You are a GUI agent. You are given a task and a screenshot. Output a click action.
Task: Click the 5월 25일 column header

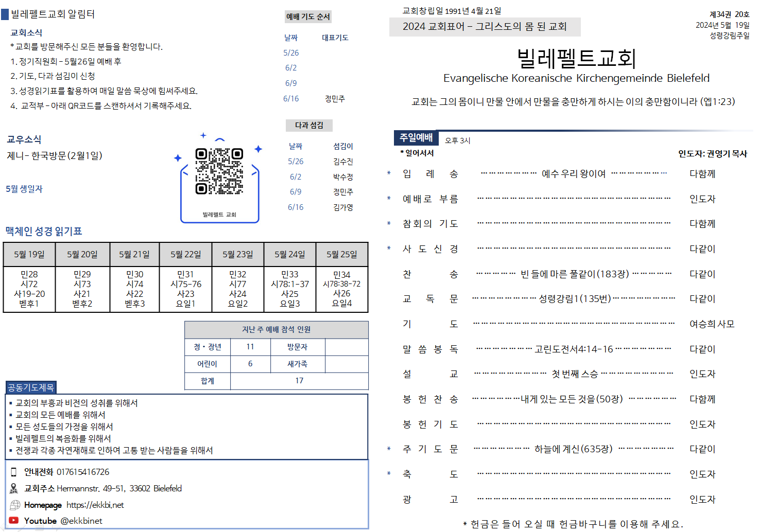click(341, 254)
